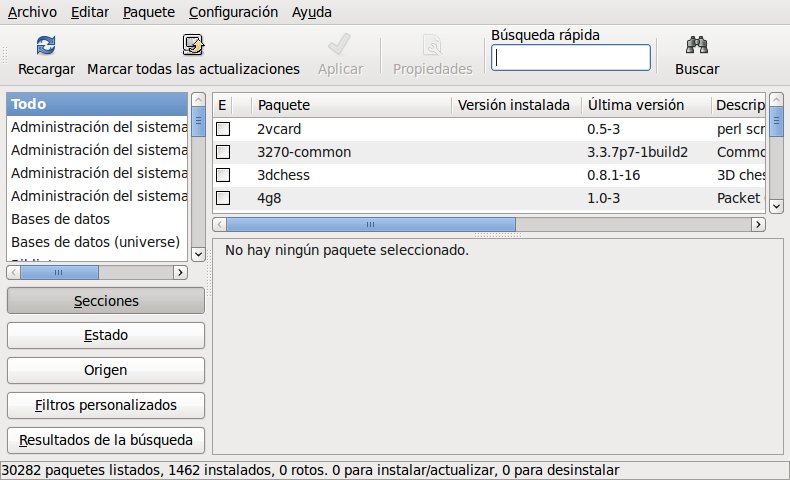
Task: Click the E status column header
Action: [x=222, y=105]
